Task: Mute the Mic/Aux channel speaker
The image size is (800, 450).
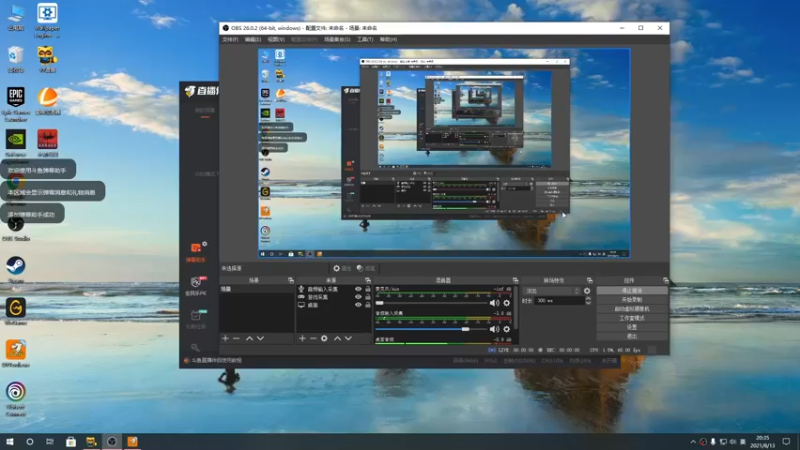Action: pos(494,303)
